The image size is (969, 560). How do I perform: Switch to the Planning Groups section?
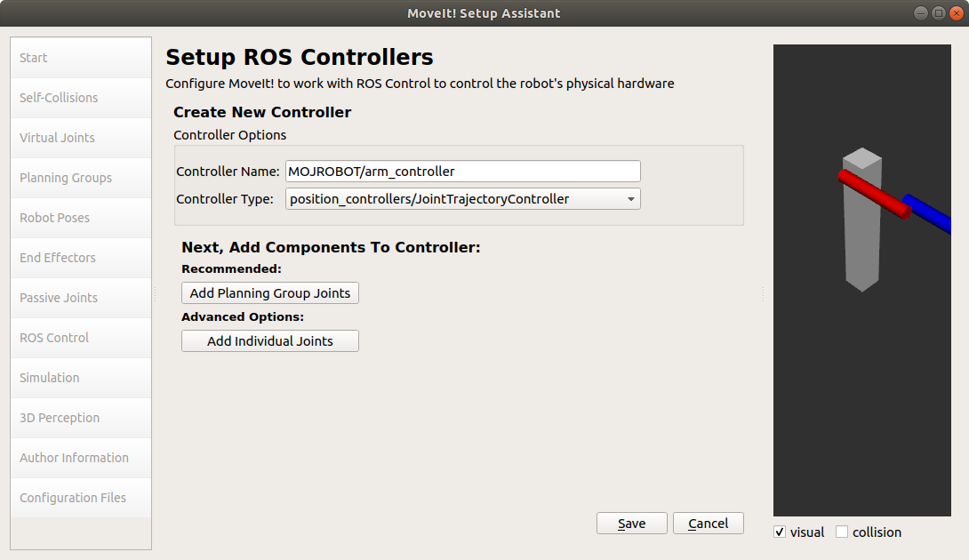pyautogui.click(x=81, y=178)
